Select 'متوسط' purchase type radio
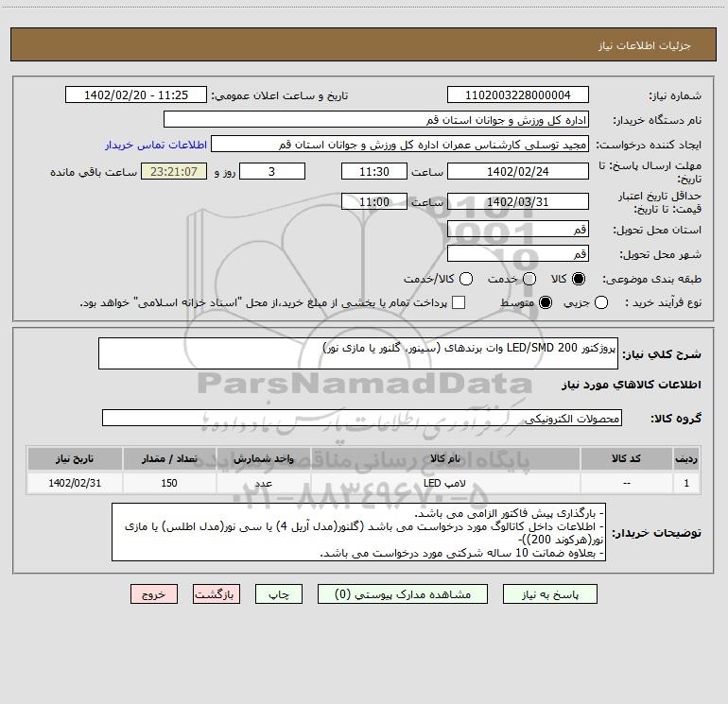This screenshot has width=728, height=704. point(546,302)
